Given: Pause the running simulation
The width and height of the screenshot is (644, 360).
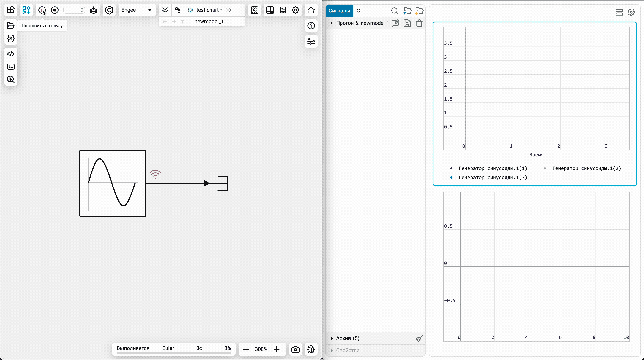Looking at the screenshot, I should (42, 10).
